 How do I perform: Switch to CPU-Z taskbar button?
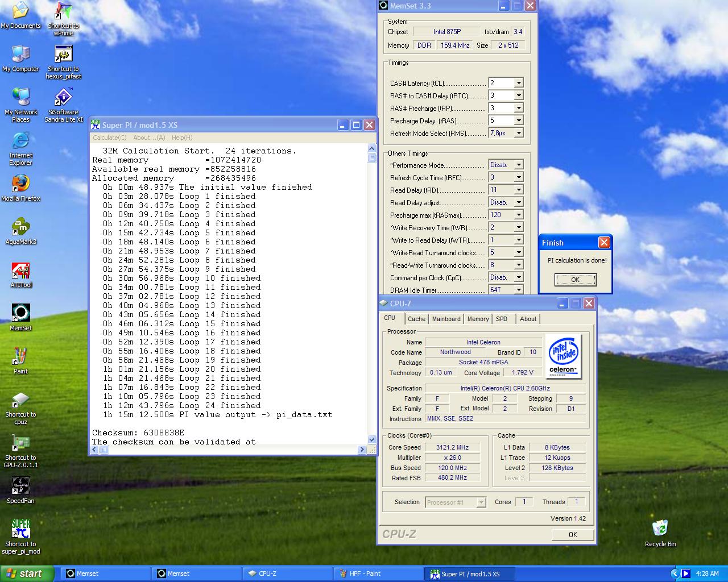pos(287,573)
